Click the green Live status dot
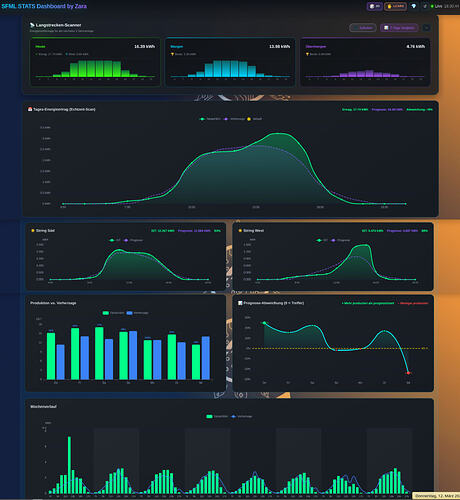The width and height of the screenshot is (460, 500). [x=432, y=6]
